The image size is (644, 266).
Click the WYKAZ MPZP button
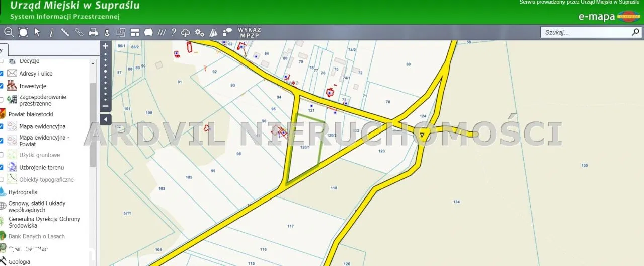[x=249, y=33]
